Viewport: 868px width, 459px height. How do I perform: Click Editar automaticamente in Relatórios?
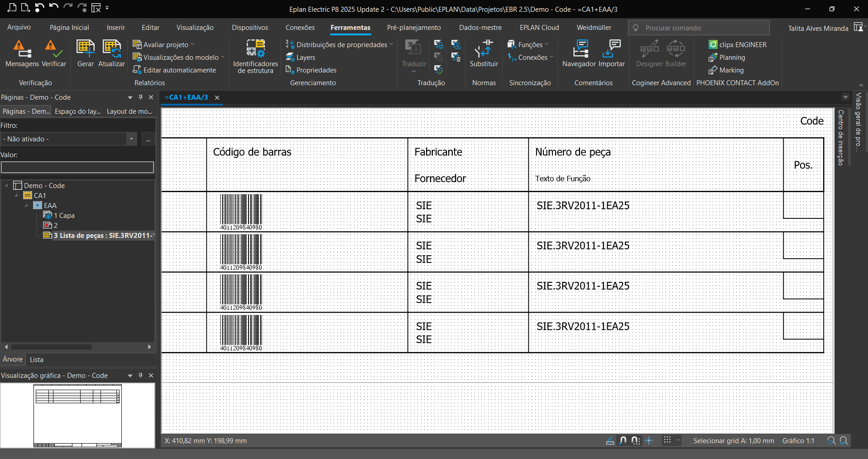click(x=174, y=70)
